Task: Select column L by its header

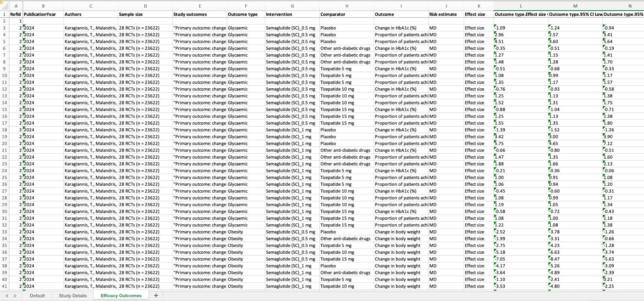Action: [x=521, y=6]
